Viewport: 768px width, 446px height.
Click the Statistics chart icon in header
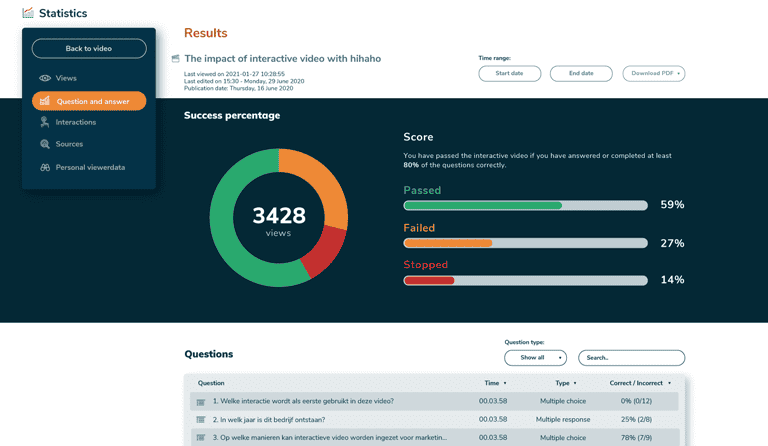point(28,13)
